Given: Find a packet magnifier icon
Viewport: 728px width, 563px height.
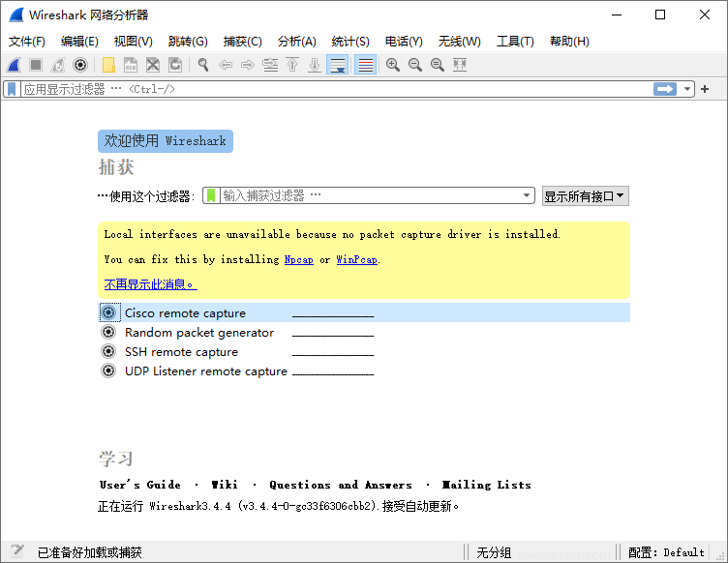Looking at the screenshot, I should pos(203,65).
